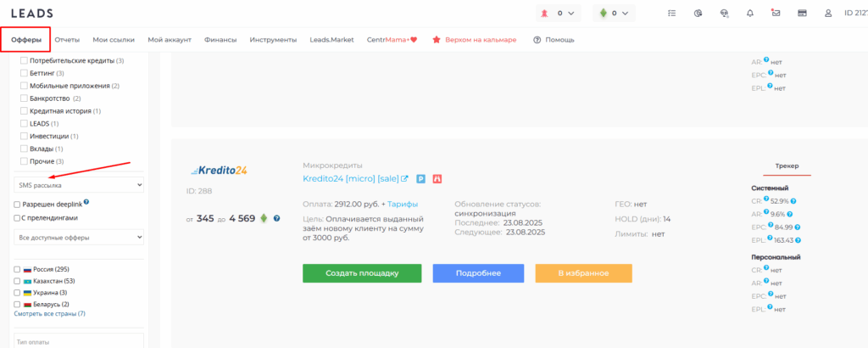This screenshot has width=868, height=348.
Task: Click the Создать площадку button
Action: 362,273
